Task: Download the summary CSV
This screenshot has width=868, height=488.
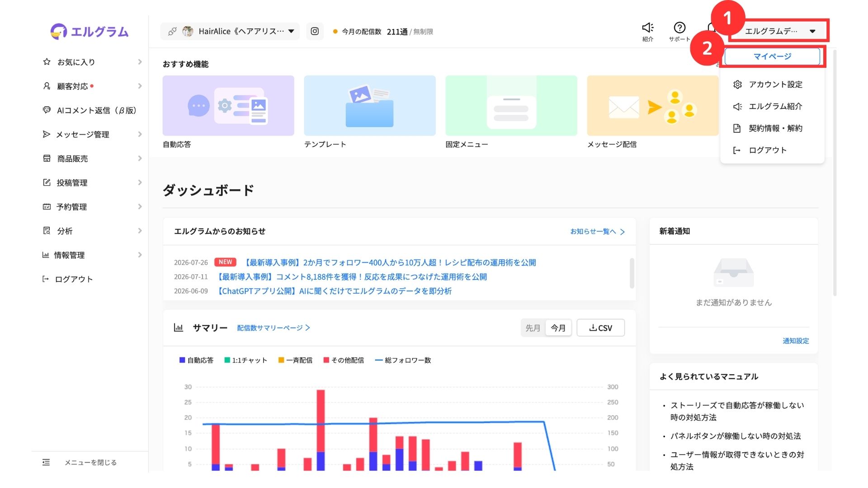Action: pyautogui.click(x=601, y=328)
